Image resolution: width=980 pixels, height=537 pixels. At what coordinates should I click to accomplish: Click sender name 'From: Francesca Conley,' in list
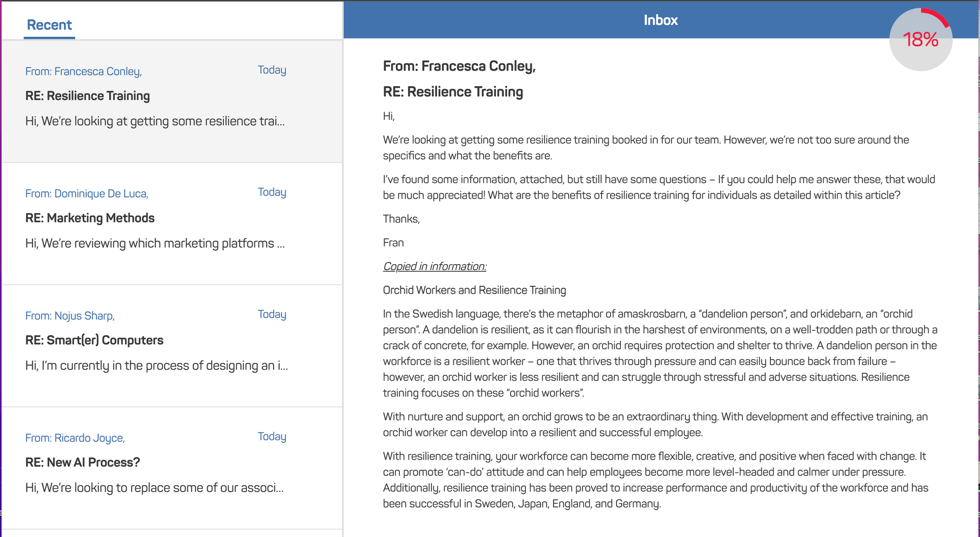click(83, 71)
